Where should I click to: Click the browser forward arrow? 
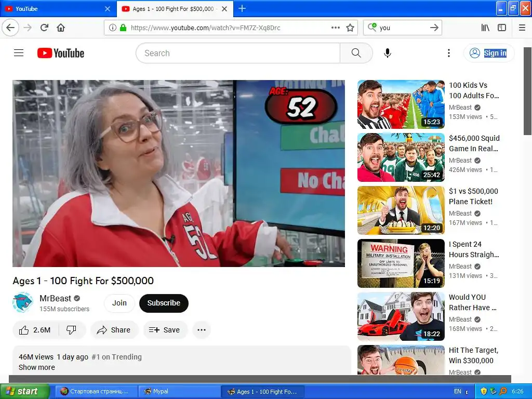point(28,28)
